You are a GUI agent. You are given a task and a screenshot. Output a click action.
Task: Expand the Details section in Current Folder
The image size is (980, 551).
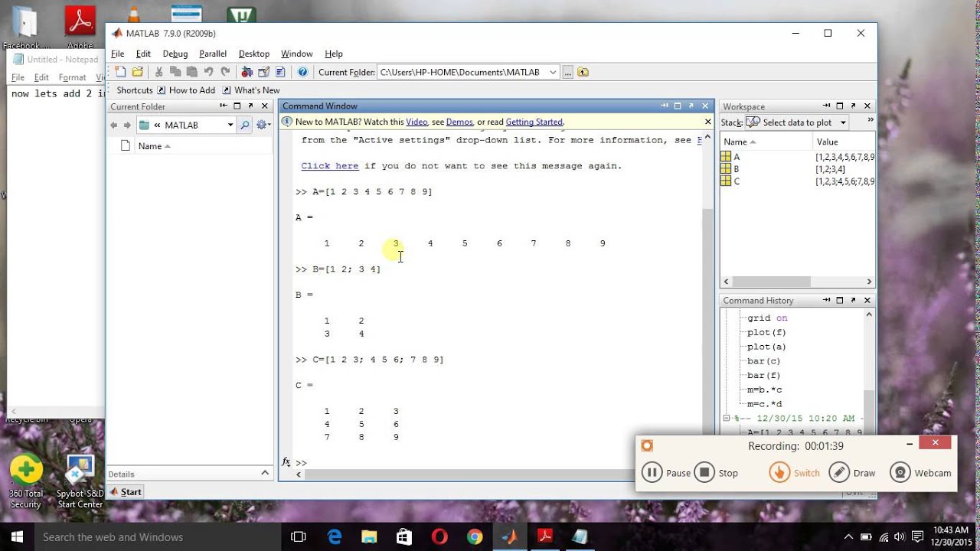point(266,474)
